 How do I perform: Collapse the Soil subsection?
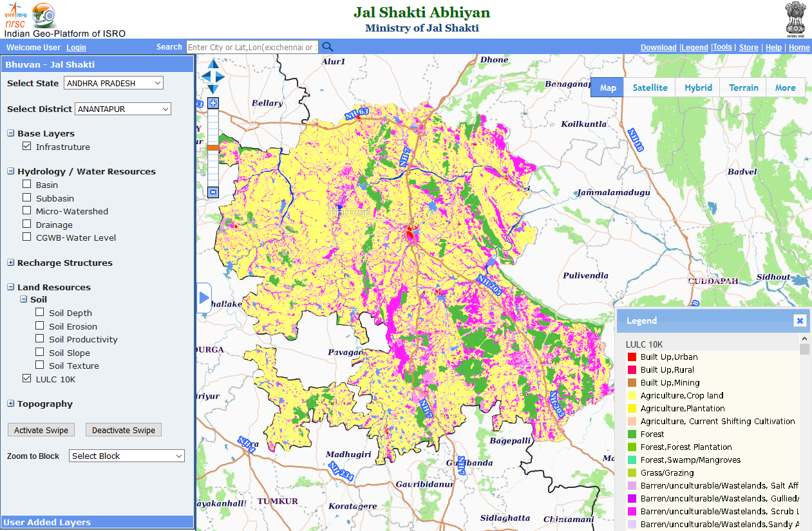click(x=24, y=299)
